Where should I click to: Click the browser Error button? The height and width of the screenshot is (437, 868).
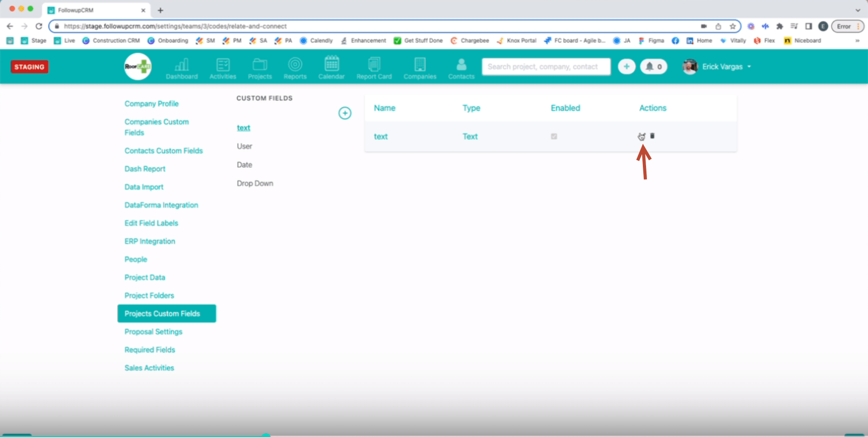(847, 26)
